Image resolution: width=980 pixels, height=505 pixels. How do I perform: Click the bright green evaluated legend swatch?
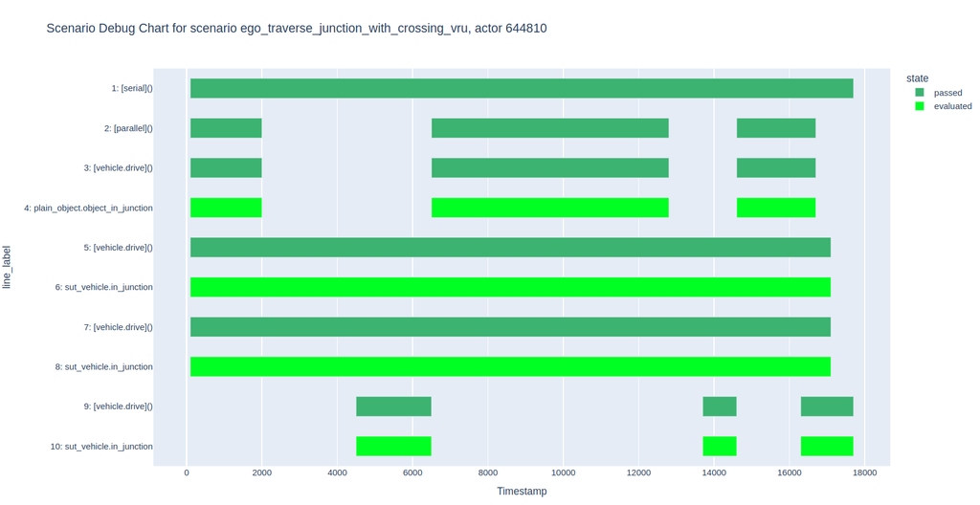click(920, 106)
